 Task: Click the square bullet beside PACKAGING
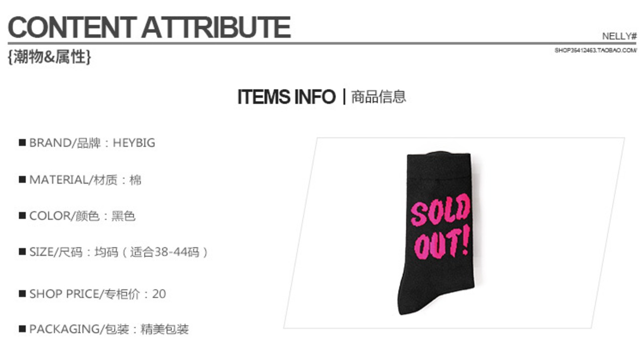coord(22,329)
